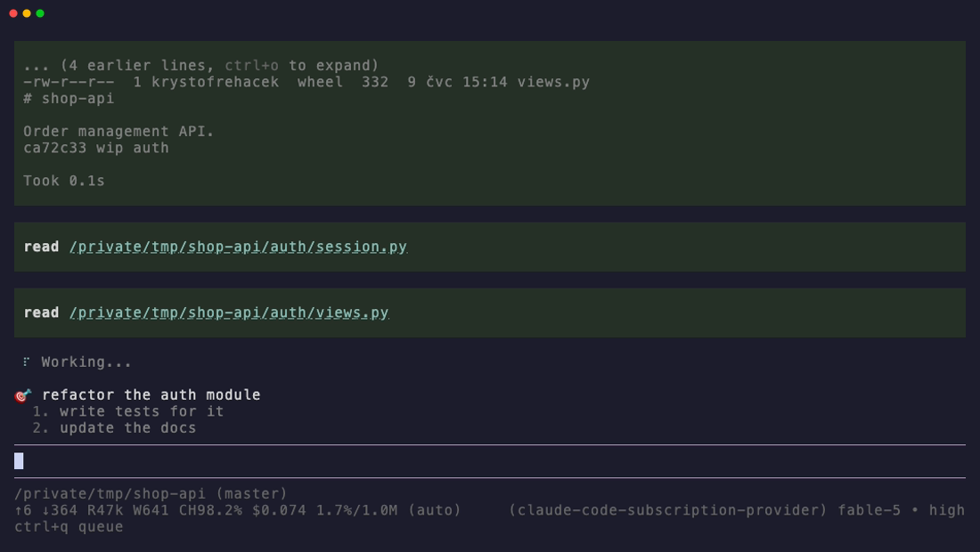Click the 'Order management API.' line

click(118, 131)
